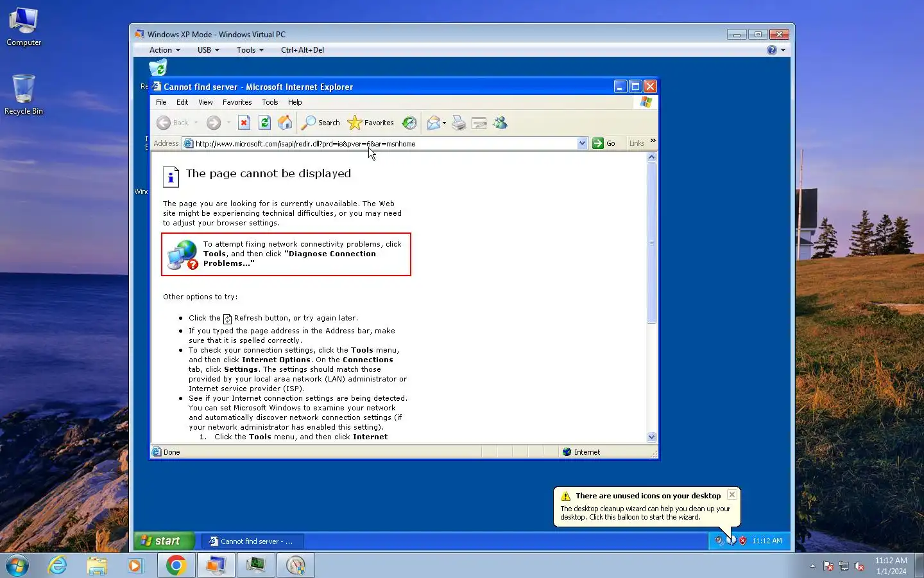The height and width of the screenshot is (578, 924).
Task: Click the IE page scrollbar down arrow
Action: click(651, 437)
